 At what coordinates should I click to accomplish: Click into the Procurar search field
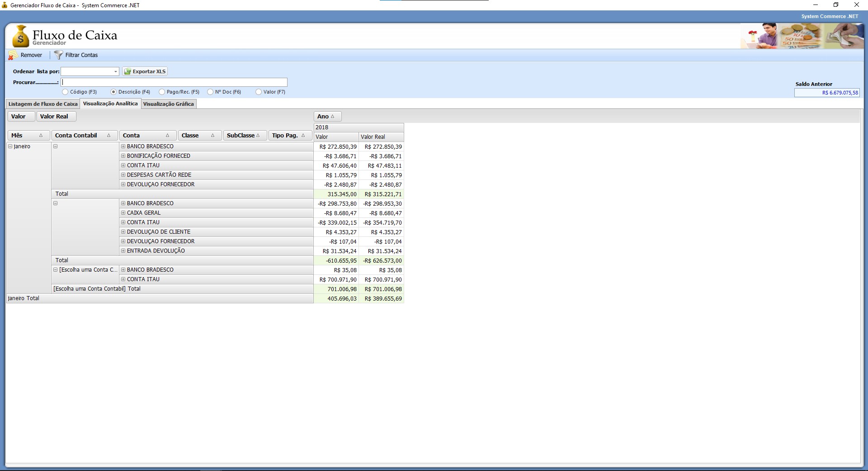coord(174,82)
